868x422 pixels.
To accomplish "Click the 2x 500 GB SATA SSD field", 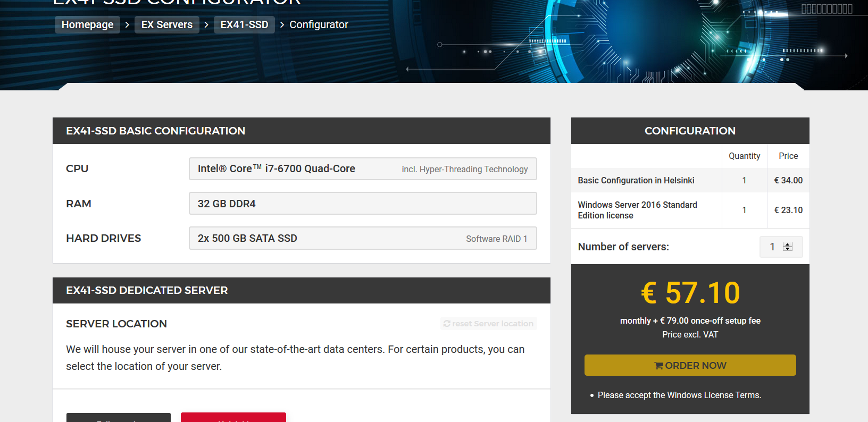I will point(363,238).
